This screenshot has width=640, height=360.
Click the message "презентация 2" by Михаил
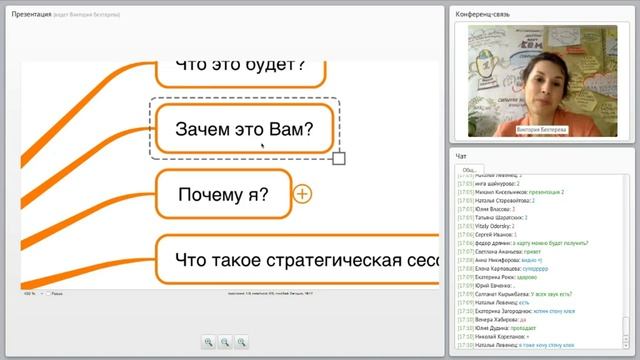coord(546,192)
